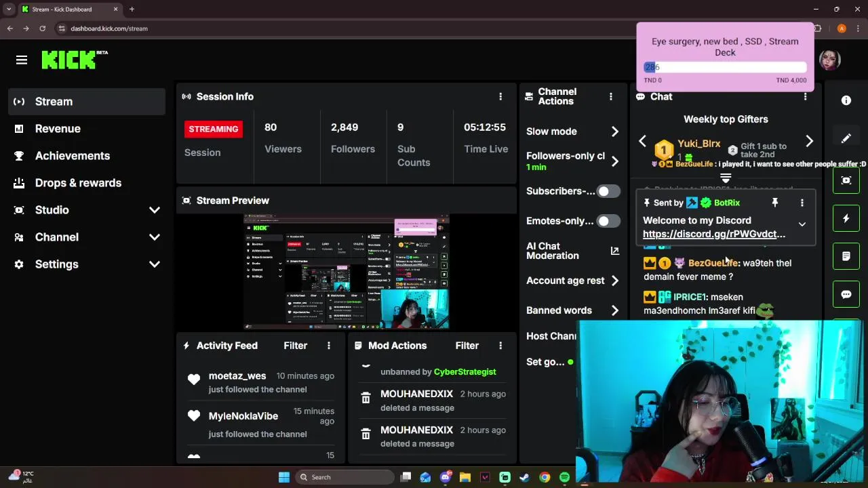Image resolution: width=868 pixels, height=488 pixels.
Task: Filter the Activity Feed
Action: (x=295, y=346)
